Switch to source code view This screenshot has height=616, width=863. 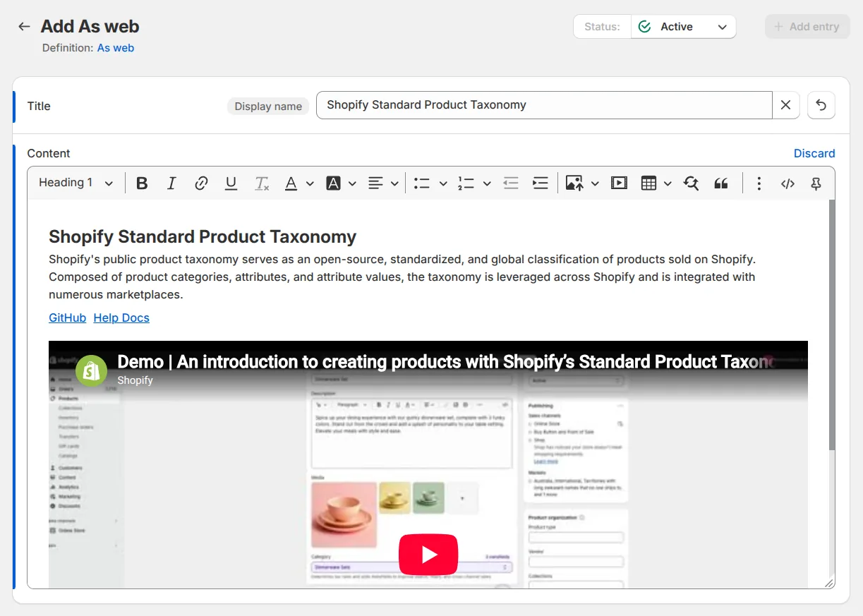[787, 183]
